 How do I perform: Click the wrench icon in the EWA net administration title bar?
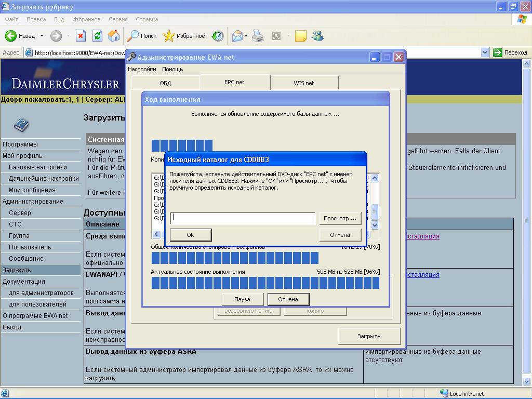tap(131, 57)
